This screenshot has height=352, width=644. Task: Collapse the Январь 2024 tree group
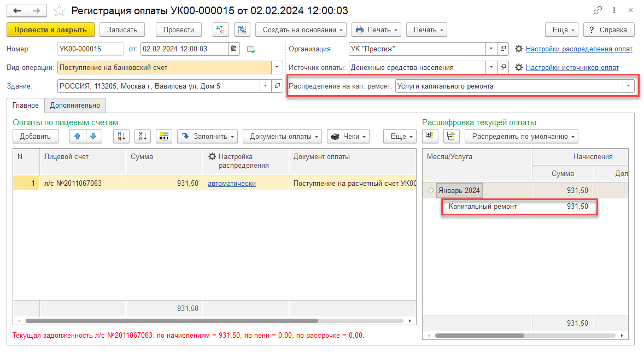tap(431, 190)
